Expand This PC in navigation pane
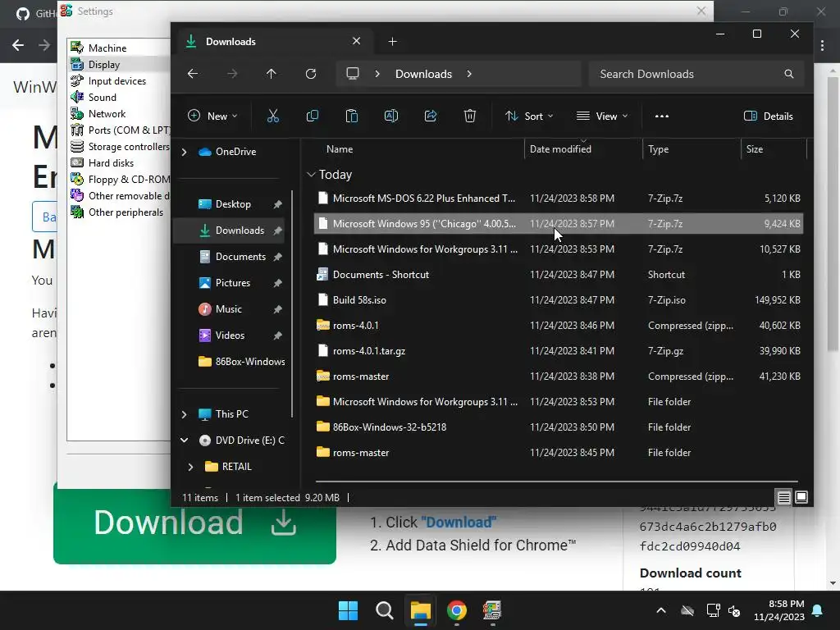 pyautogui.click(x=185, y=414)
